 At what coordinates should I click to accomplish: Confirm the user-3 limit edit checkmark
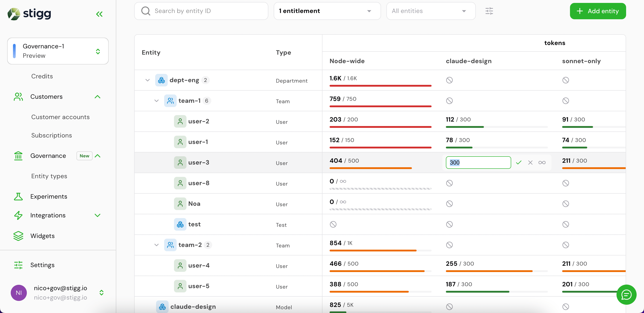tap(519, 163)
